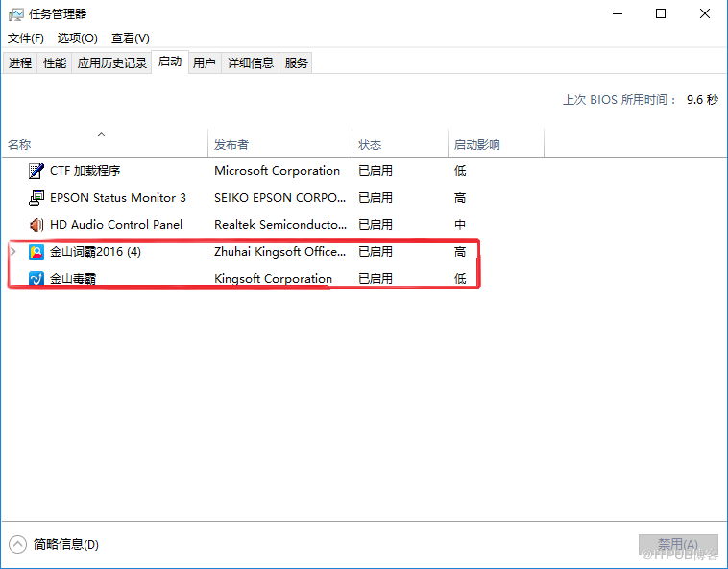The image size is (728, 569).
Task: Click 中 startup impact for HD Audio
Action: (460, 225)
